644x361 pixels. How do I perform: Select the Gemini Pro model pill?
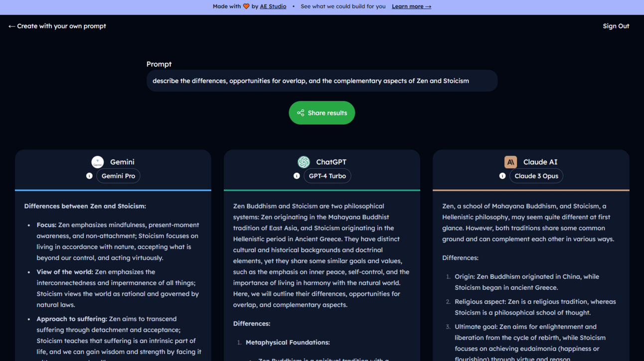coord(118,176)
